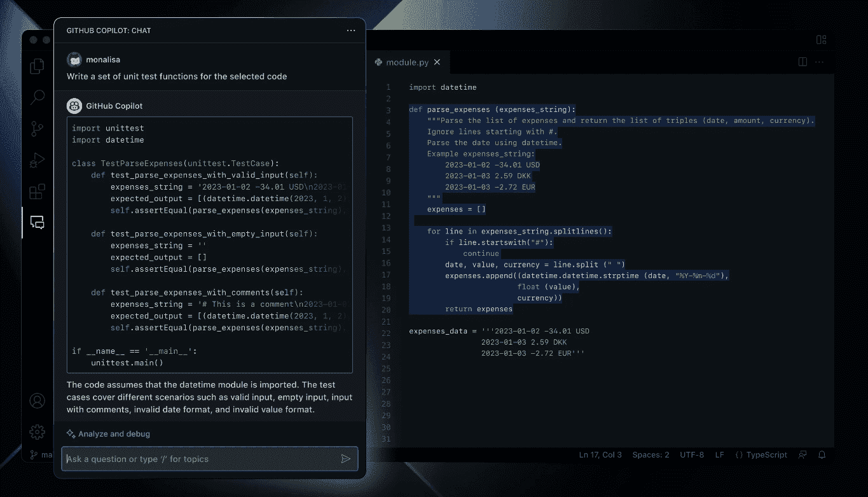868x497 pixels.
Task: Select encoding UTF-8 in status bar
Action: (x=692, y=455)
